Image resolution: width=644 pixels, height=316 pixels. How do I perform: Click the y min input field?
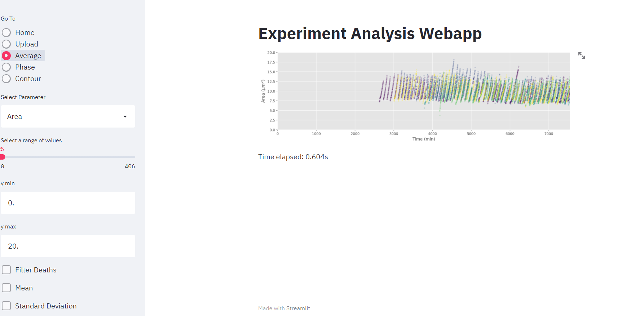[x=68, y=203]
